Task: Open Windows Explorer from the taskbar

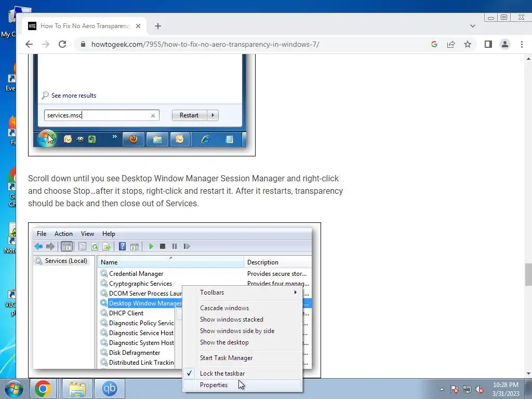Action: [x=77, y=389]
